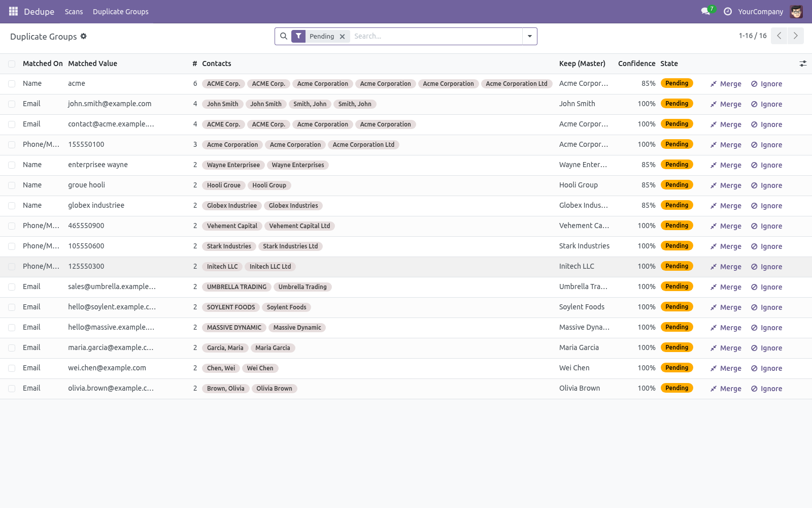Select the maria.garcia email row checkbox

12,348
